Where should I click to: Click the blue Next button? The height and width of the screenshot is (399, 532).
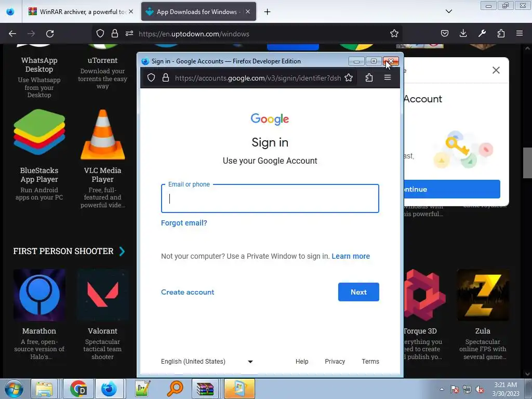358,292
